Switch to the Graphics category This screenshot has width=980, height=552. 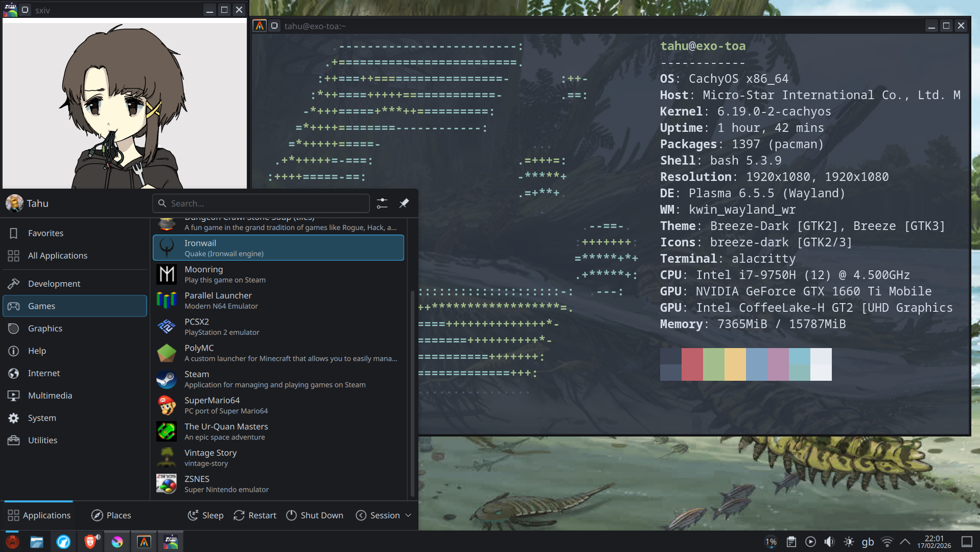tap(75, 328)
